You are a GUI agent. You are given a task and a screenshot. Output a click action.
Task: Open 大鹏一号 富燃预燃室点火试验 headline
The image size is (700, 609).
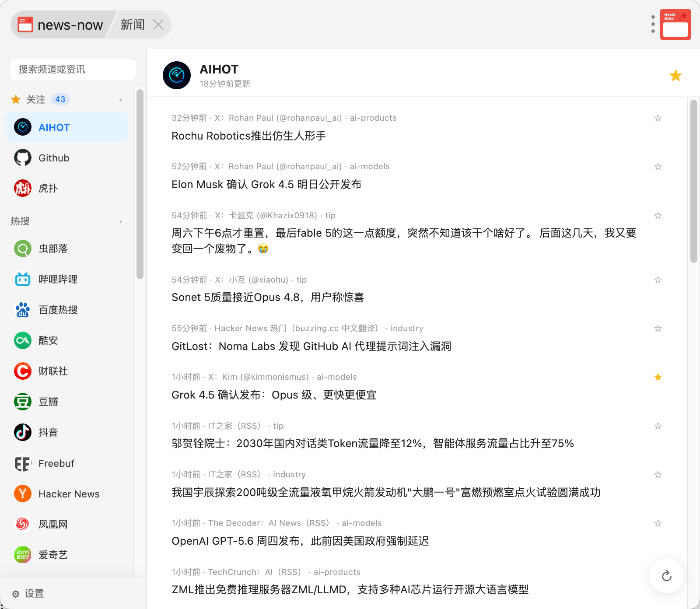[386, 493]
